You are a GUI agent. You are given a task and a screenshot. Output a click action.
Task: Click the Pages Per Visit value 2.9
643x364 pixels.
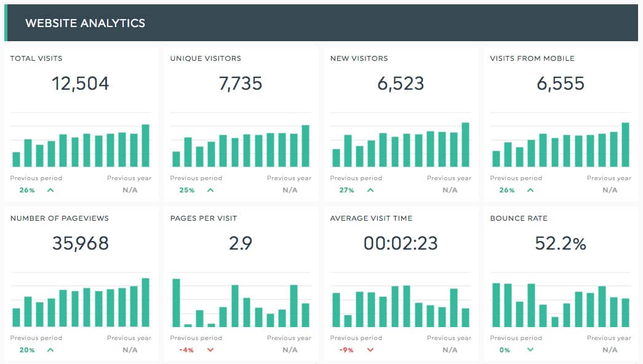(x=241, y=243)
